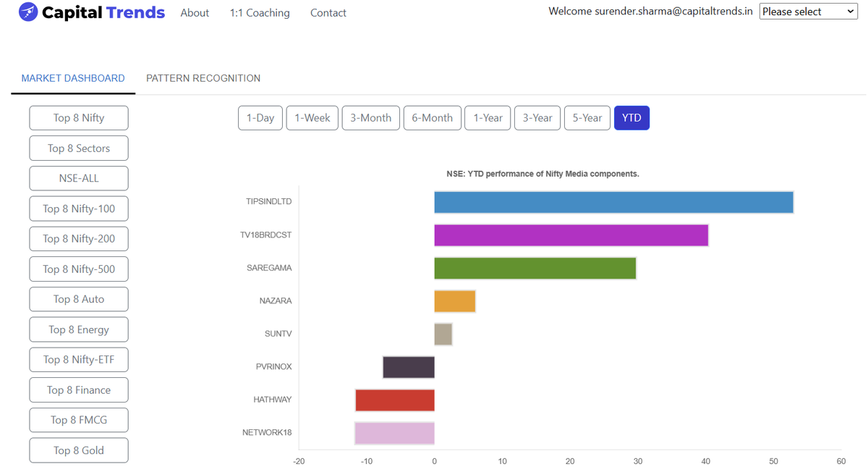
Task: Select the 1-Year timeframe
Action: coord(488,118)
